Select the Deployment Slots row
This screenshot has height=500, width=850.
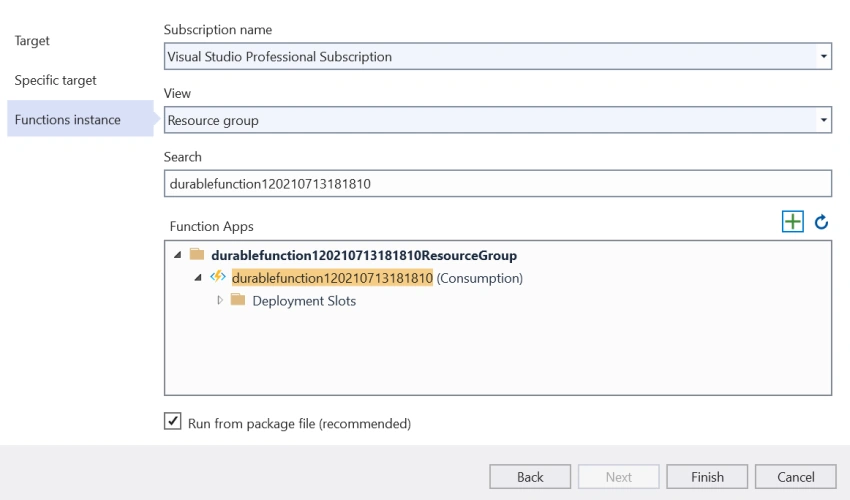[304, 300]
